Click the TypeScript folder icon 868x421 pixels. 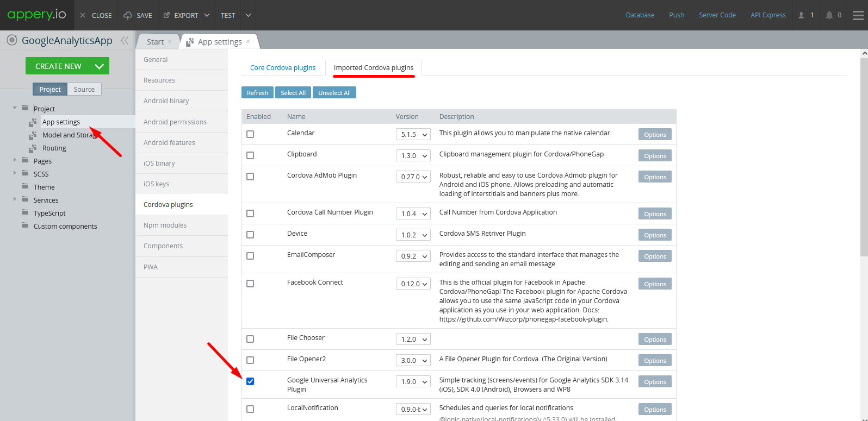25,212
